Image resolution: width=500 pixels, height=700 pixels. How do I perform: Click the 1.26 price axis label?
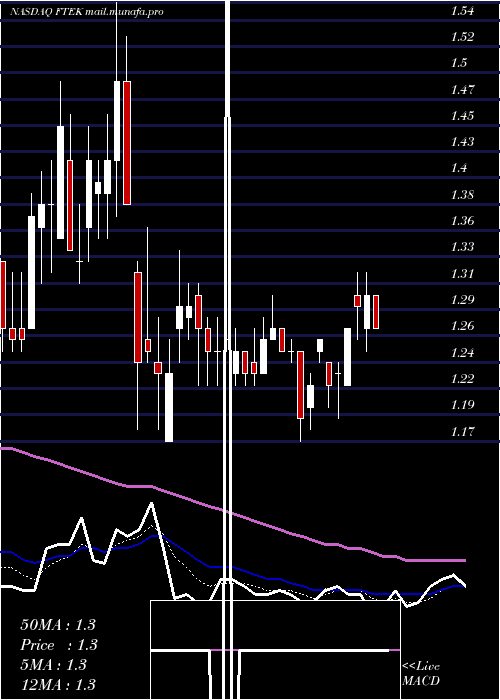point(462,326)
